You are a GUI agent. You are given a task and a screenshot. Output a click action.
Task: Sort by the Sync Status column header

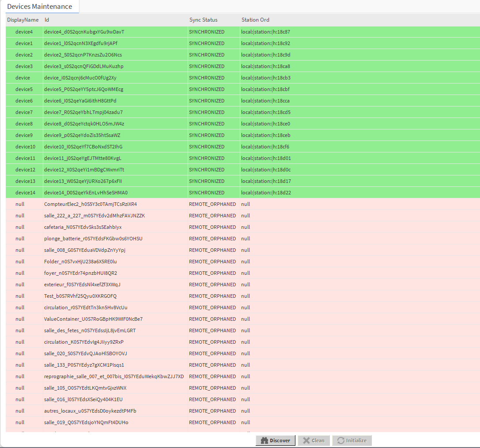tap(204, 20)
